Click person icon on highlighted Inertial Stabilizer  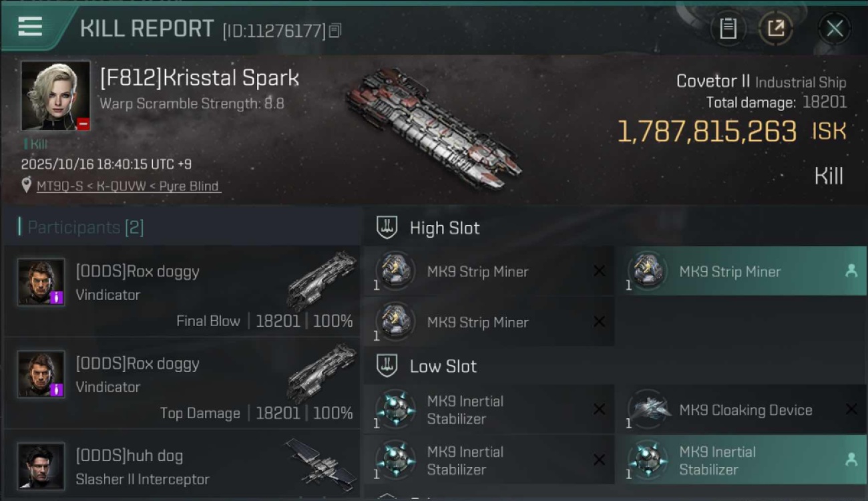point(851,460)
